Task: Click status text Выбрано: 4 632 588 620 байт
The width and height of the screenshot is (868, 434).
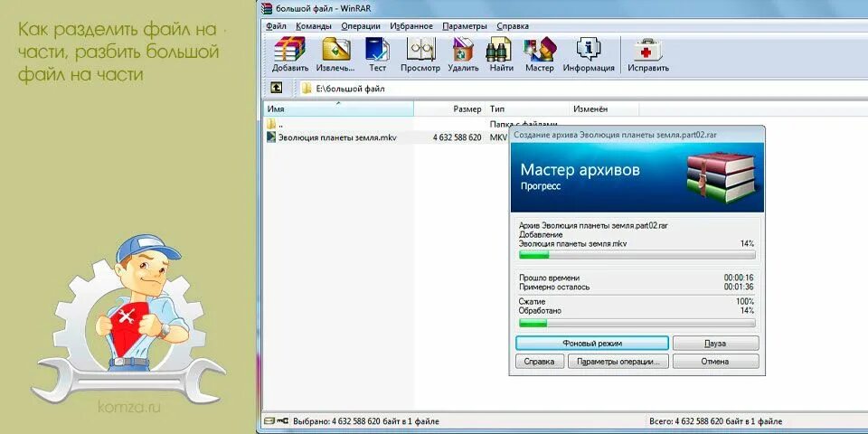Action: point(366,421)
